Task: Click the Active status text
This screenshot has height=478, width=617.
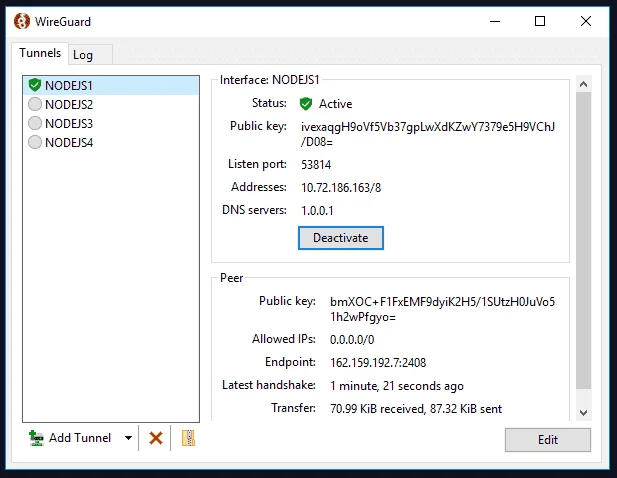Action: pos(336,104)
